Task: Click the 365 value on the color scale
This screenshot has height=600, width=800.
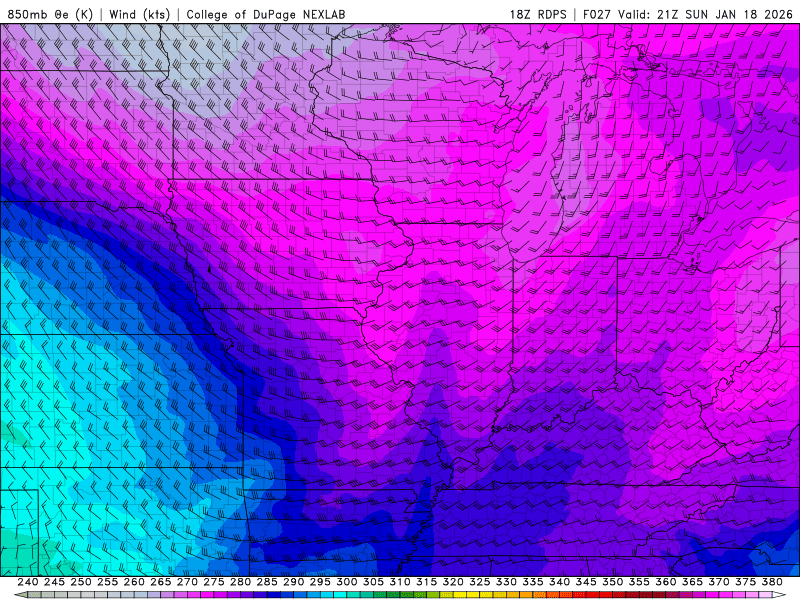Action: (x=692, y=582)
